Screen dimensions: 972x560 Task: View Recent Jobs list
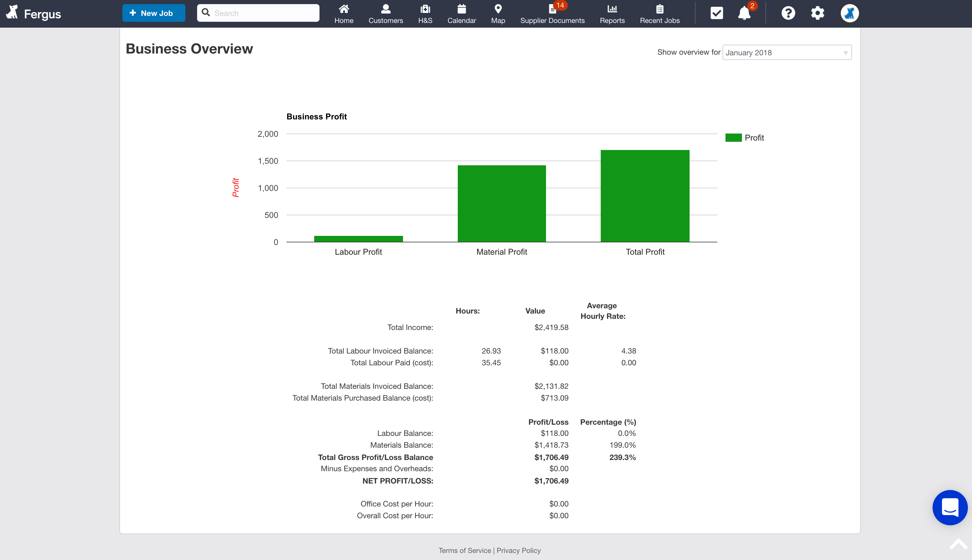pyautogui.click(x=659, y=14)
